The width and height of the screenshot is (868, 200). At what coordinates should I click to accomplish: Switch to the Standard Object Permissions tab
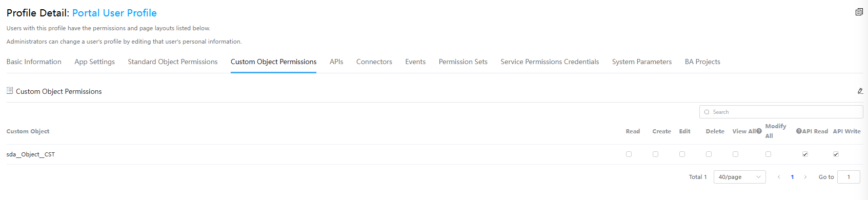click(173, 62)
